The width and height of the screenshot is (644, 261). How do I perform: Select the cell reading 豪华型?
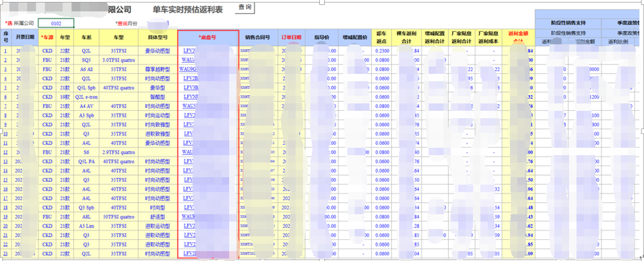click(158, 88)
